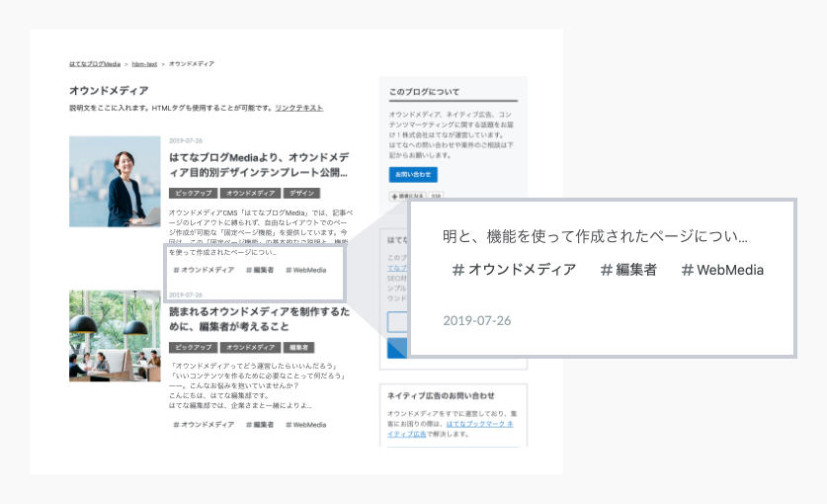This screenshot has width=827, height=504.
Task: Click #編集者 tag in the magnified callout
Action: (x=628, y=270)
